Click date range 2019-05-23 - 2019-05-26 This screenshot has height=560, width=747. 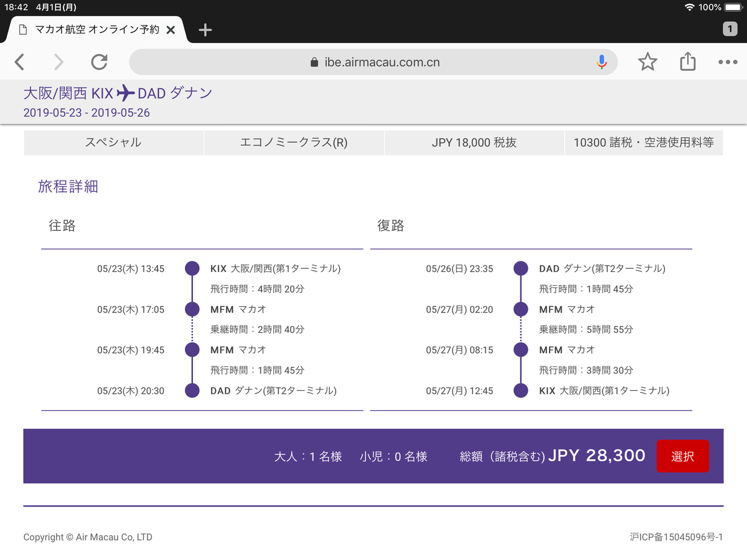tap(87, 113)
